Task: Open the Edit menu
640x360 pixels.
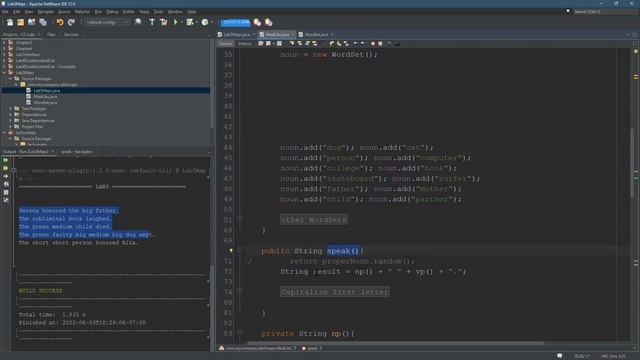Action: tap(16, 12)
